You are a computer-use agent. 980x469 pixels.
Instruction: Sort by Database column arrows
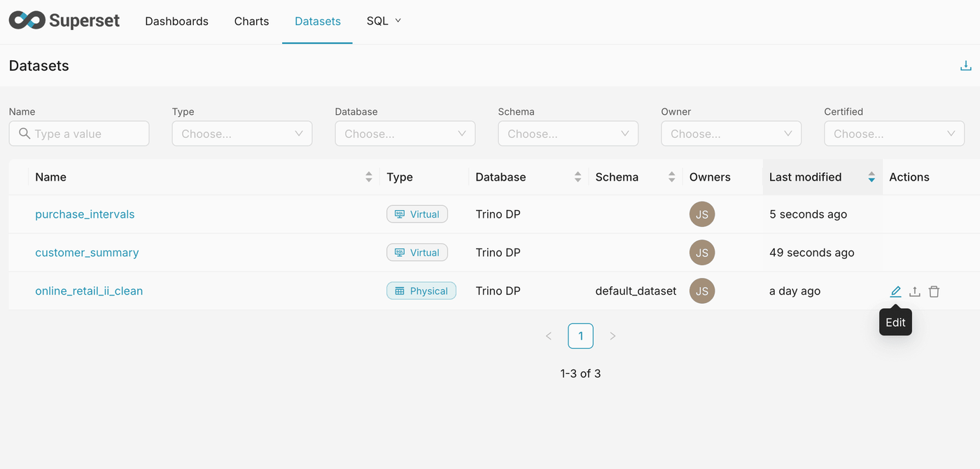(577, 177)
